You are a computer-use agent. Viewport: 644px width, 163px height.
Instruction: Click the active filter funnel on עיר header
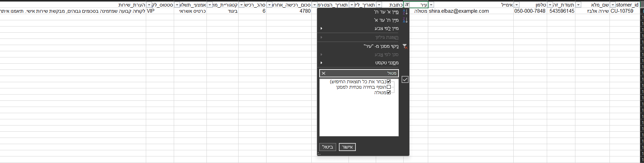coord(407,5)
